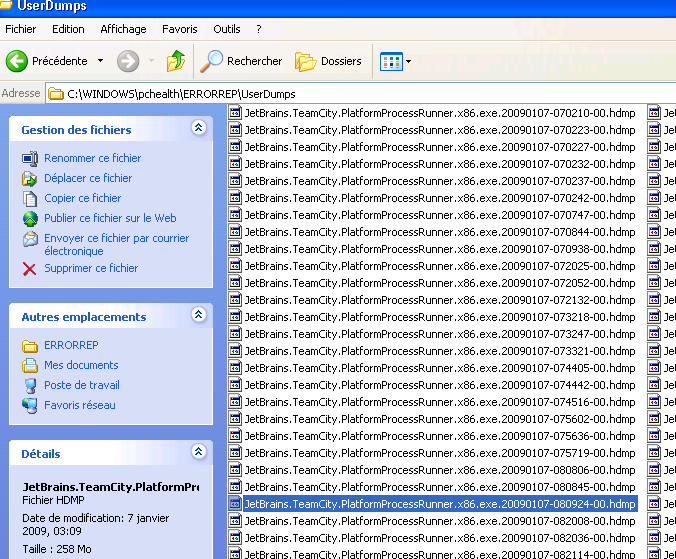Click the Poste de travail computer icon

click(x=30, y=386)
